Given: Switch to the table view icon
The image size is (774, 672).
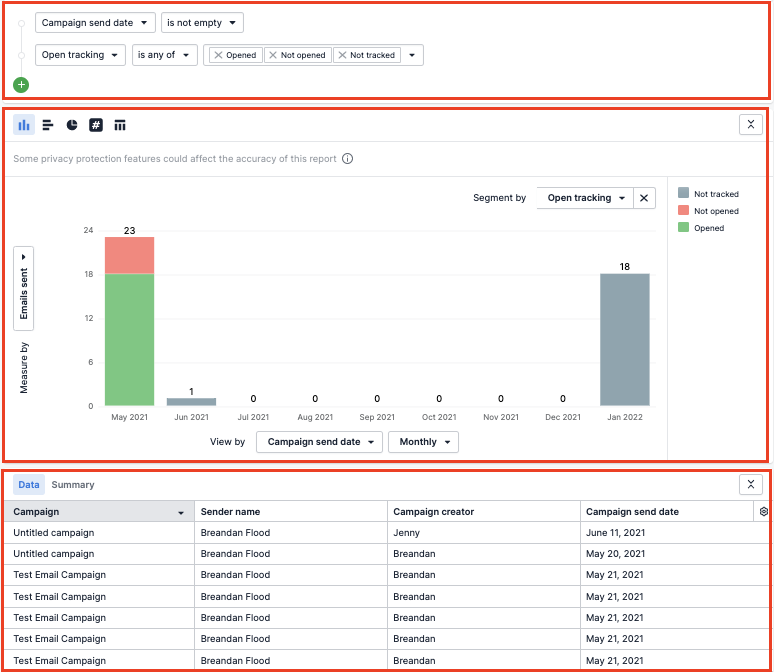Looking at the screenshot, I should [120, 125].
